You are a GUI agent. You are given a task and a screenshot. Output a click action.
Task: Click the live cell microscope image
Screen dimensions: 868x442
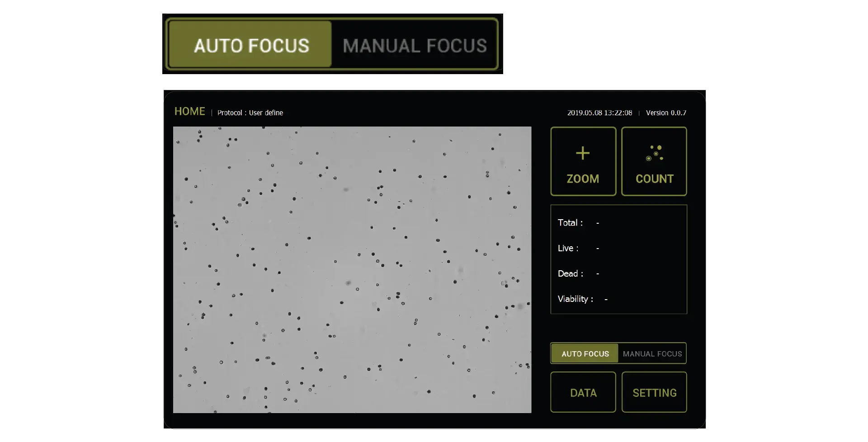(352, 270)
